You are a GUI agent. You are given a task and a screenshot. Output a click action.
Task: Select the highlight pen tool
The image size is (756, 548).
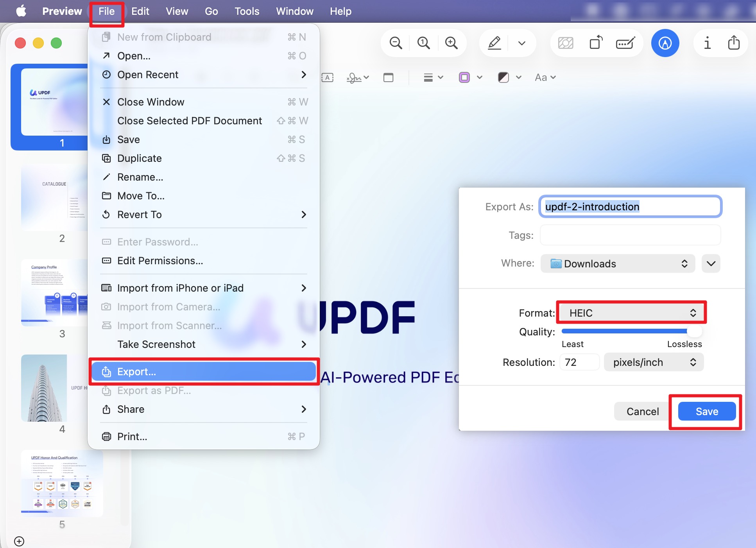click(494, 43)
